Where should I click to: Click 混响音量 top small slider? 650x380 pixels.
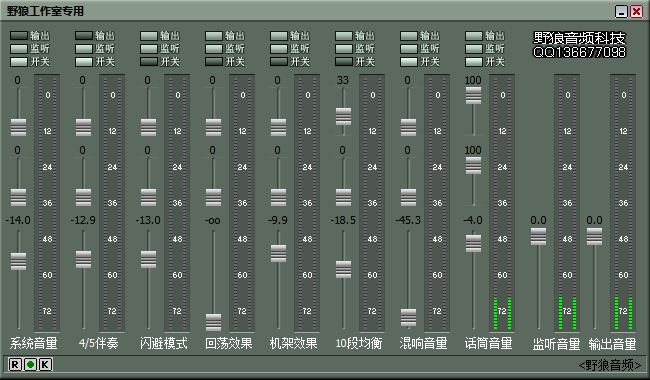408,127
